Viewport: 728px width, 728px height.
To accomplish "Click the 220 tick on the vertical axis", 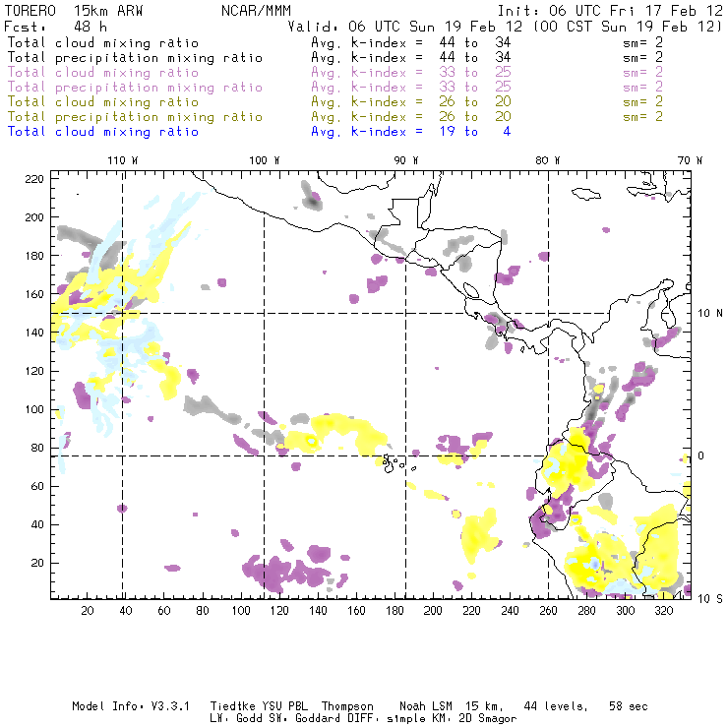I will (34, 178).
